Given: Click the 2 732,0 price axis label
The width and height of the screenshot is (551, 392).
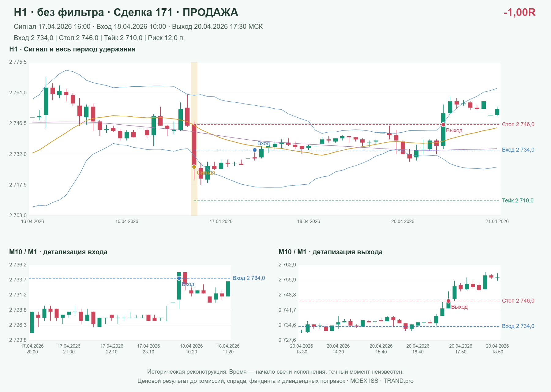Looking at the screenshot, I should click(x=18, y=154).
